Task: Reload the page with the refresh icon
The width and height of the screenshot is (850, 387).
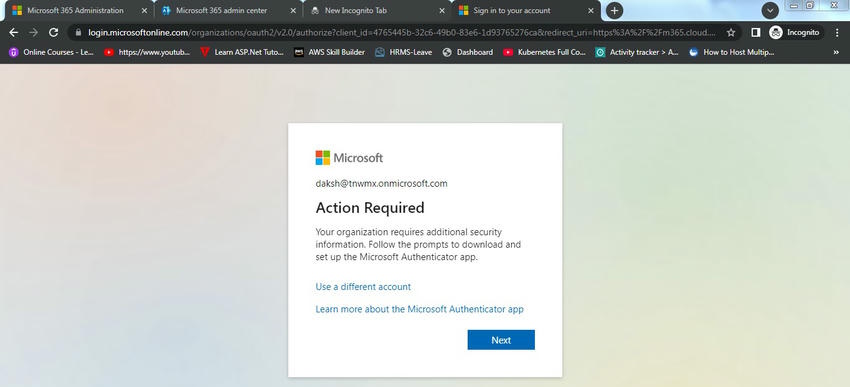Action: (x=53, y=33)
